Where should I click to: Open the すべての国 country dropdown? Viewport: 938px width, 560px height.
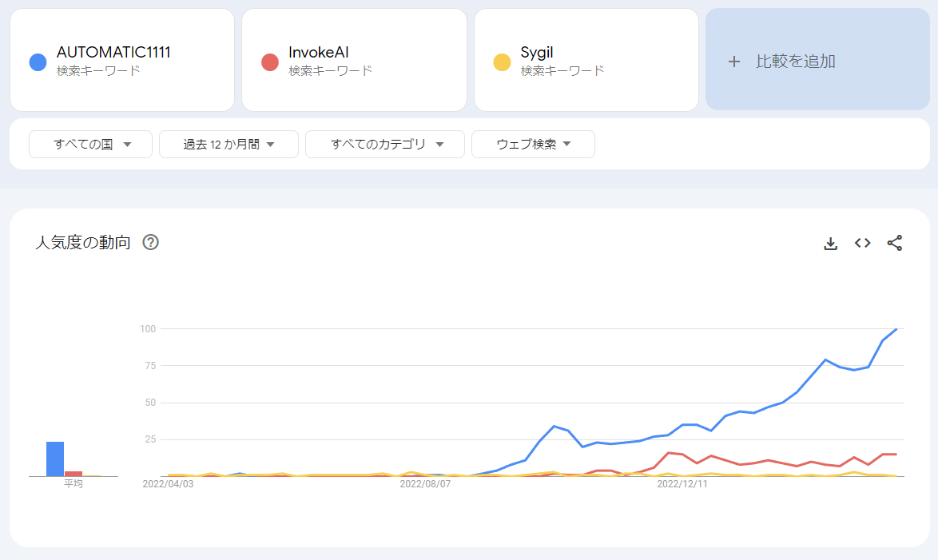coord(90,145)
